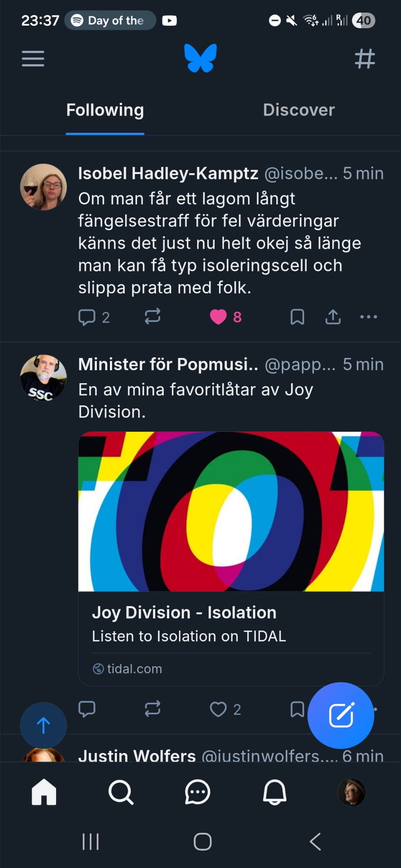Viewport: 401px width, 868px height.
Task: Tap the Bluesky butterfly logo
Action: pos(200,58)
